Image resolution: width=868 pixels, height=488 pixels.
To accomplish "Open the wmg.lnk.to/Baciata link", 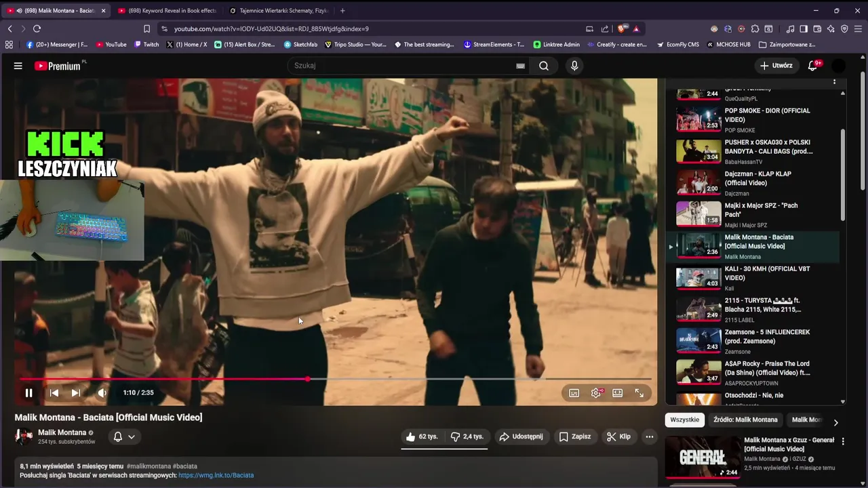I will tap(216, 475).
